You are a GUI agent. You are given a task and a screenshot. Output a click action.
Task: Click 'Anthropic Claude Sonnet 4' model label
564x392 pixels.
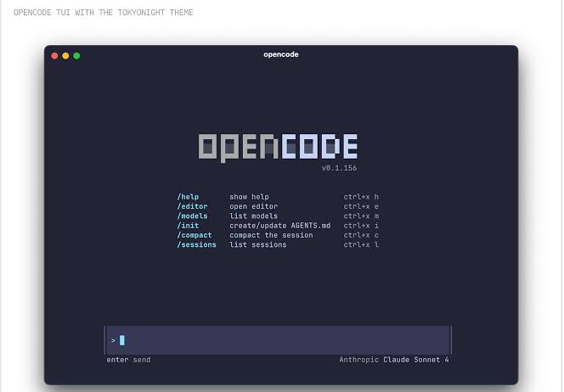point(394,360)
